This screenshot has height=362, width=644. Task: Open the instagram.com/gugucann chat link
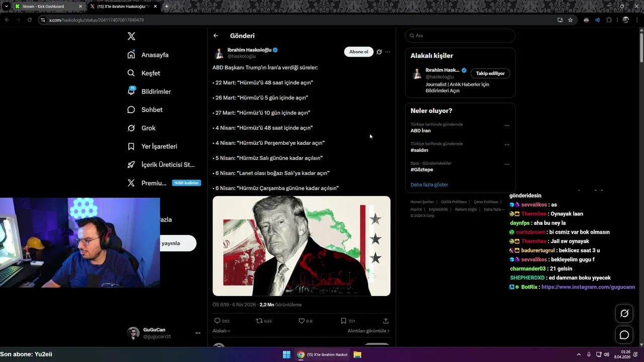[x=588, y=287]
